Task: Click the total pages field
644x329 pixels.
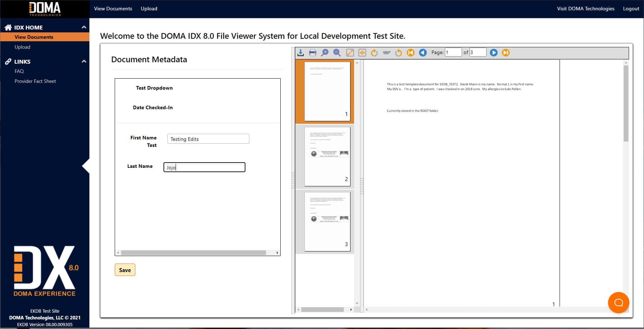Action: (478, 52)
